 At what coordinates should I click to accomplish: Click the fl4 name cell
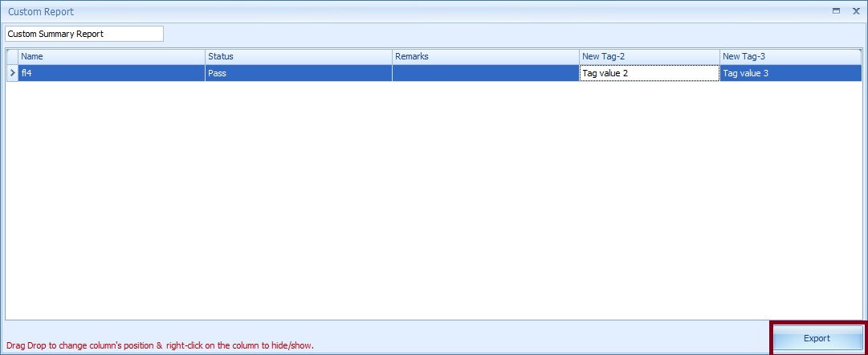112,73
